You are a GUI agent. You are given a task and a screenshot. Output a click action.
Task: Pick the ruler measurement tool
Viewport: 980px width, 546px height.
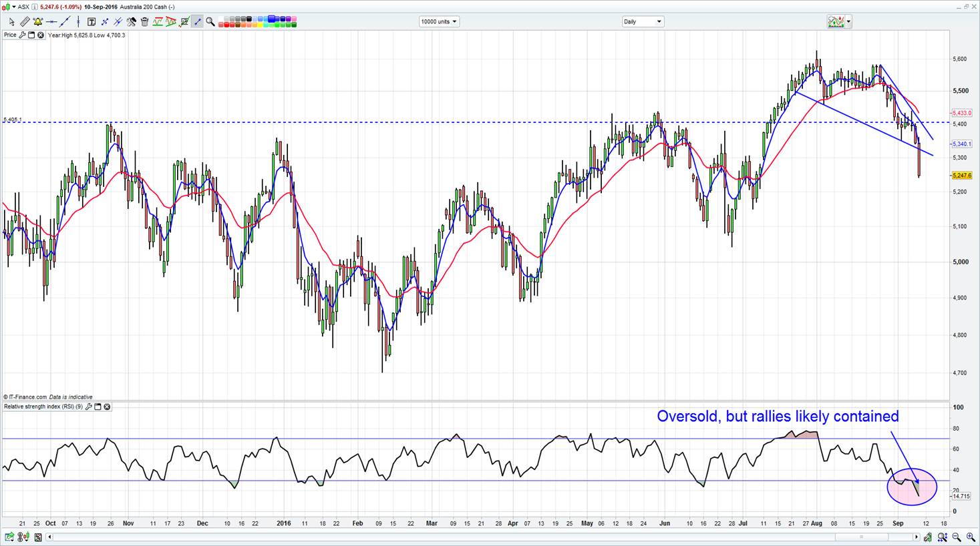point(25,22)
